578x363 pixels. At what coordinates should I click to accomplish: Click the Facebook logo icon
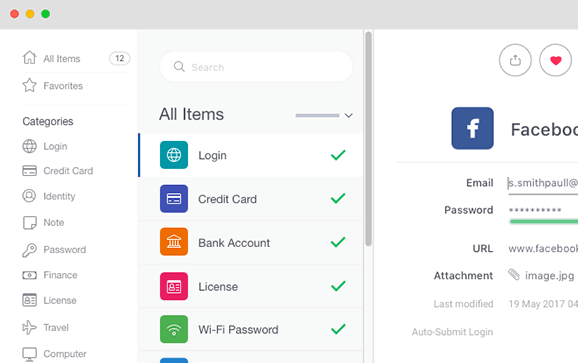click(x=473, y=128)
